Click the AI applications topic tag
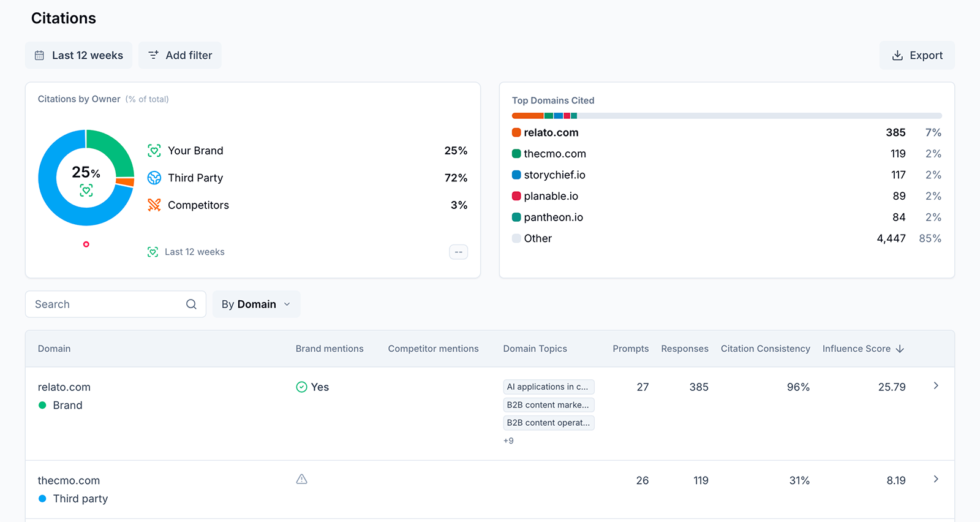Screen dimensions: 980x522 [x=548, y=387]
